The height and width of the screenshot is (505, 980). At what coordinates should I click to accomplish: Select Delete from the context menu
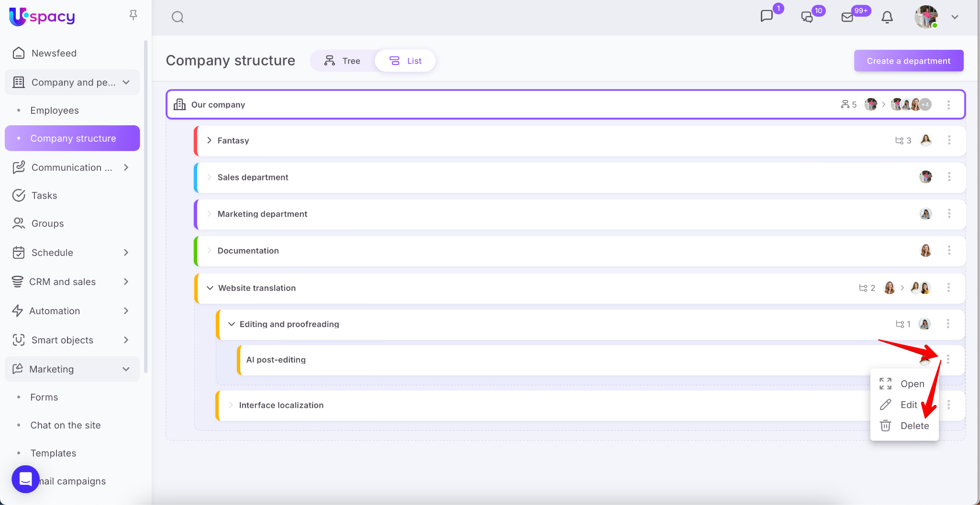(x=914, y=426)
